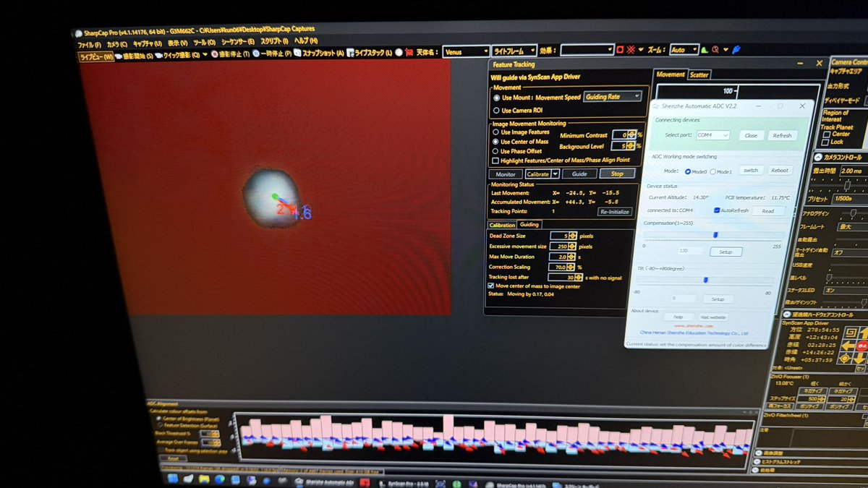
Task: Click the ライブビュー toolbar button
Action: (96, 56)
